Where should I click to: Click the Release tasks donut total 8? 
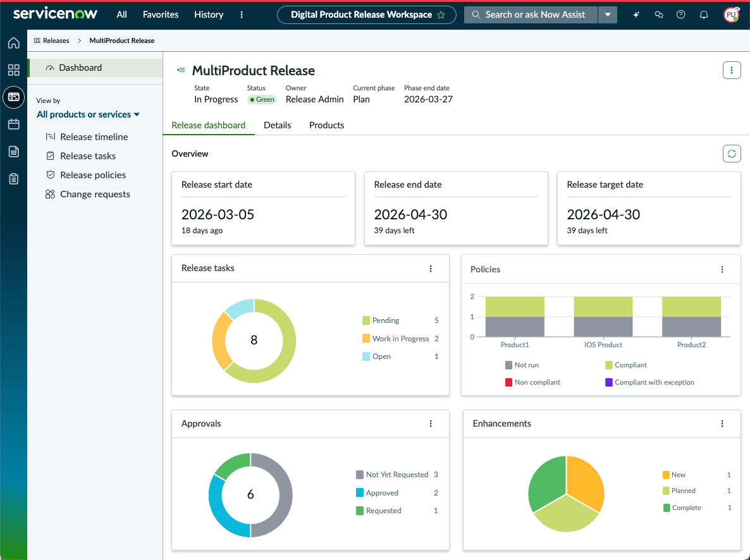[254, 340]
